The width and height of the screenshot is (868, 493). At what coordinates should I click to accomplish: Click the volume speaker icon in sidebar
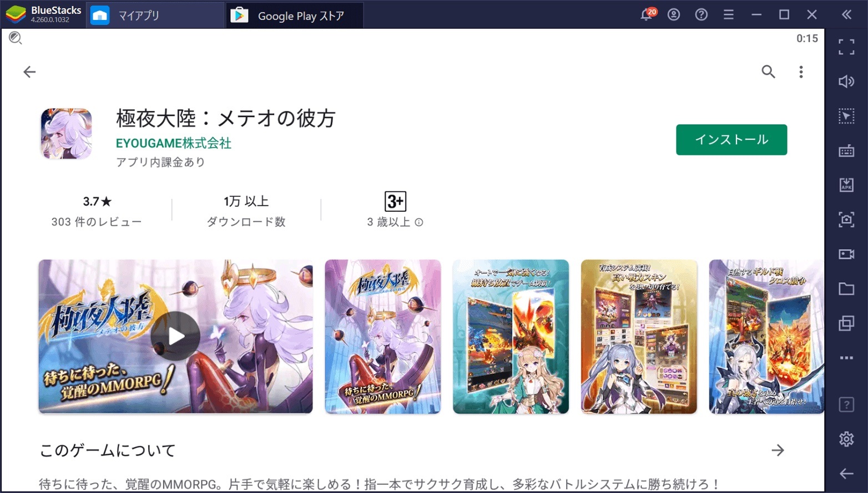point(846,82)
